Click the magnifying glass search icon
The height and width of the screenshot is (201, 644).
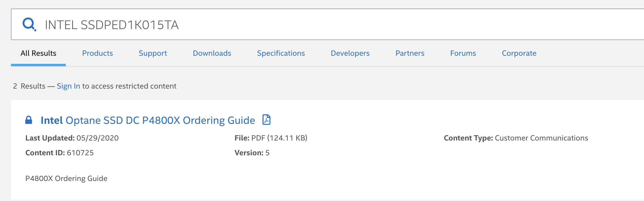click(30, 25)
